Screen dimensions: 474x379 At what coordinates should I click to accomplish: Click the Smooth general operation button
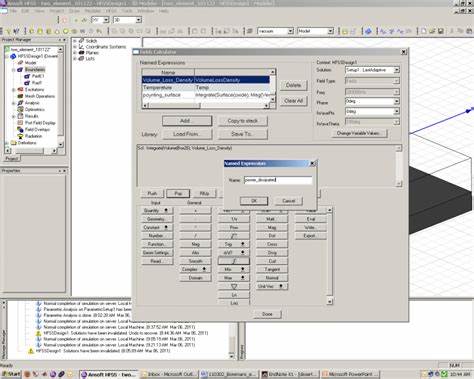tap(196, 261)
